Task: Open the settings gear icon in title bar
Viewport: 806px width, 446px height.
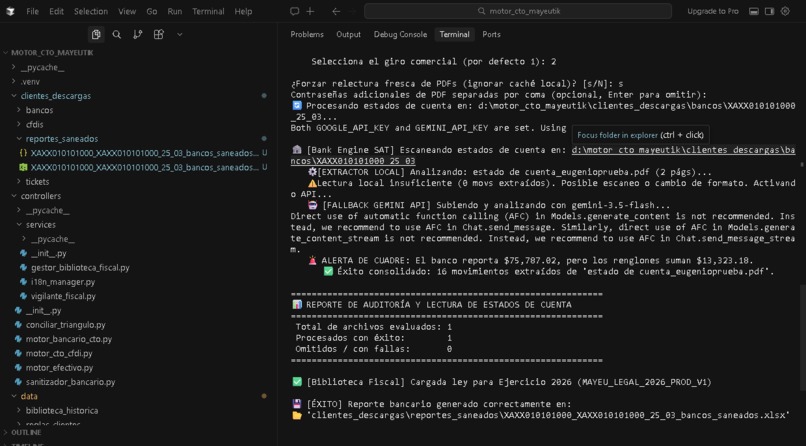Action: [x=785, y=11]
